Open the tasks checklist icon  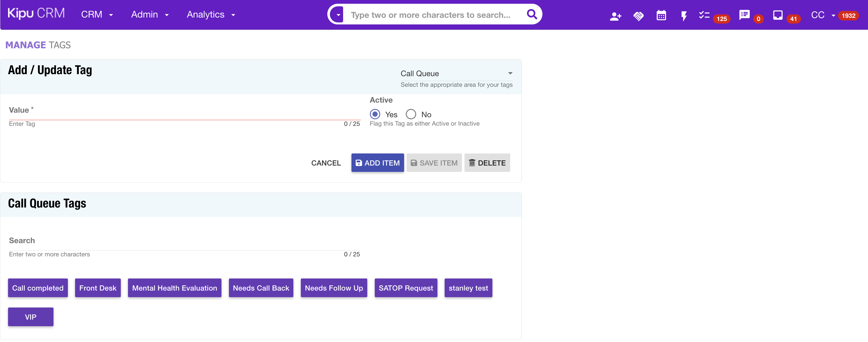point(704,15)
